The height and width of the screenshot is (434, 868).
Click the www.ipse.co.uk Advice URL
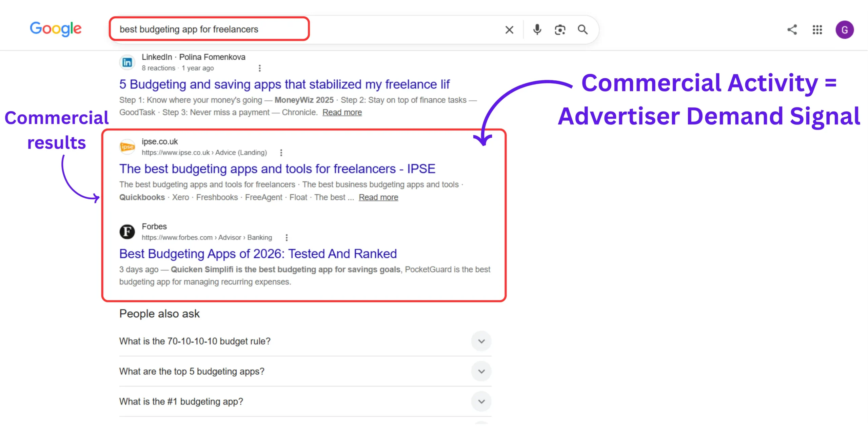pyautogui.click(x=204, y=153)
